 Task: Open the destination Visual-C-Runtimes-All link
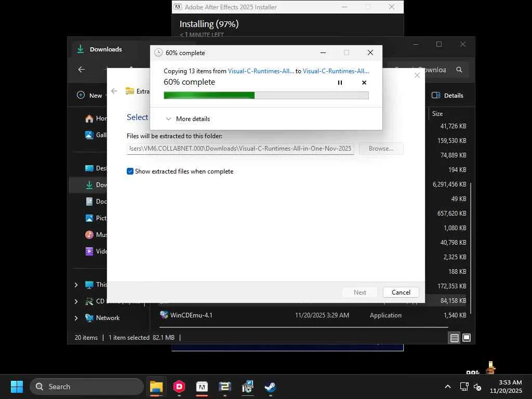click(x=336, y=71)
